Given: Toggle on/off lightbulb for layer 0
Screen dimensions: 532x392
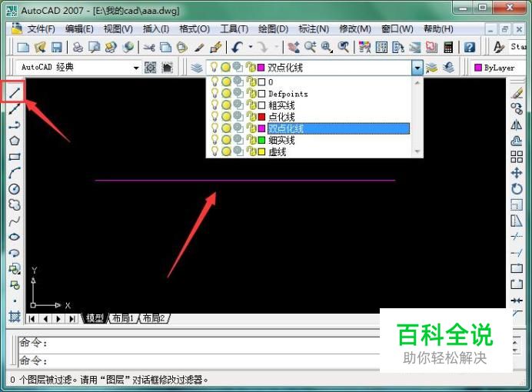Looking at the screenshot, I should [x=214, y=81].
